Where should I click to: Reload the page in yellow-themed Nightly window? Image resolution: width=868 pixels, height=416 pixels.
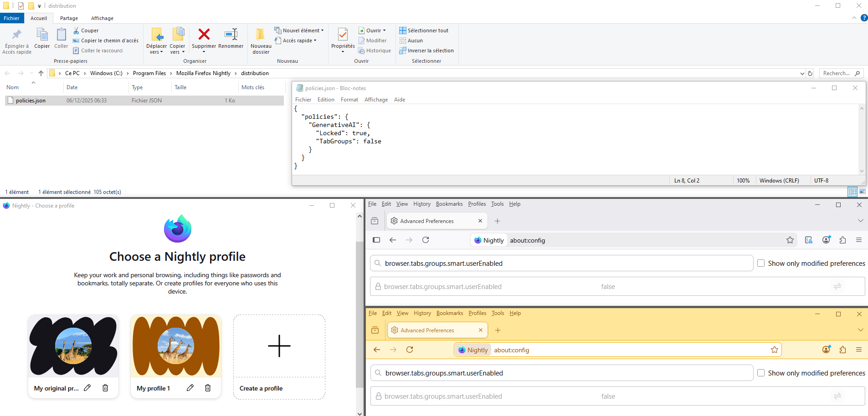[410, 350]
